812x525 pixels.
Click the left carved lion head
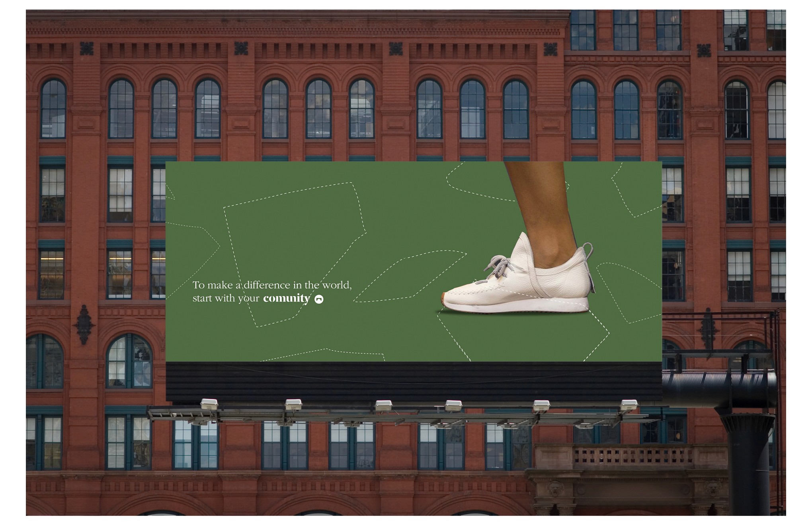tap(555, 489)
